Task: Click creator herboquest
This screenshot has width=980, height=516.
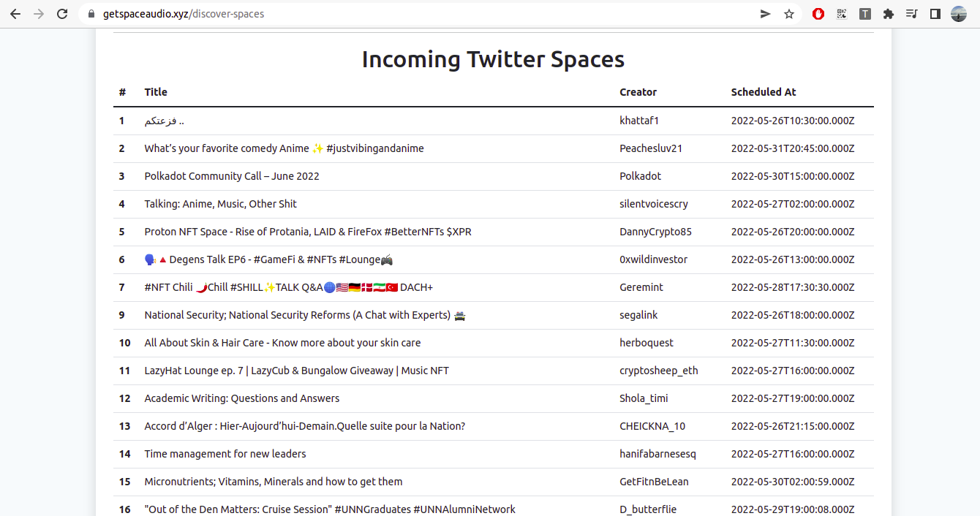Action: (647, 343)
